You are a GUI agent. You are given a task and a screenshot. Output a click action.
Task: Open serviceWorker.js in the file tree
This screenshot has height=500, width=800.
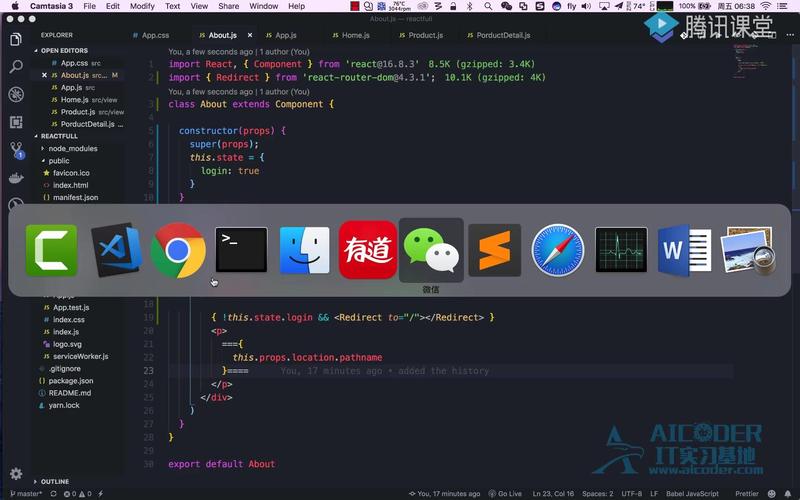[81, 357]
